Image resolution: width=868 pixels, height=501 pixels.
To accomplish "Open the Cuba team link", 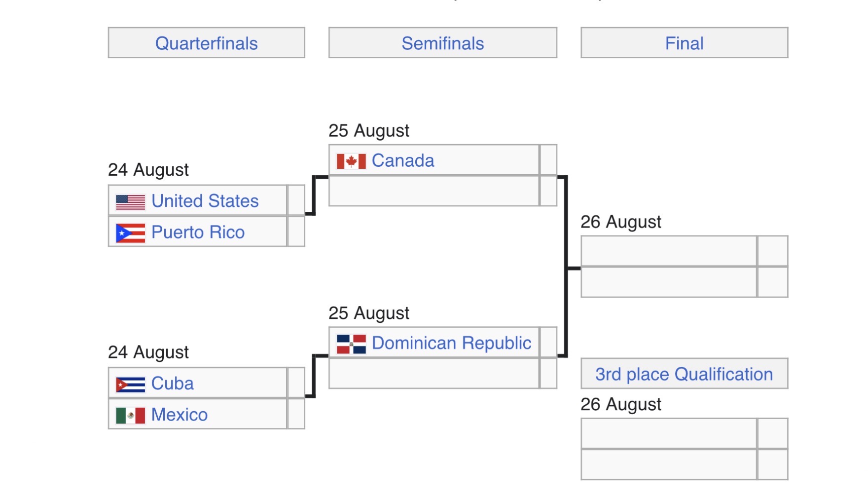I will pyautogui.click(x=172, y=384).
